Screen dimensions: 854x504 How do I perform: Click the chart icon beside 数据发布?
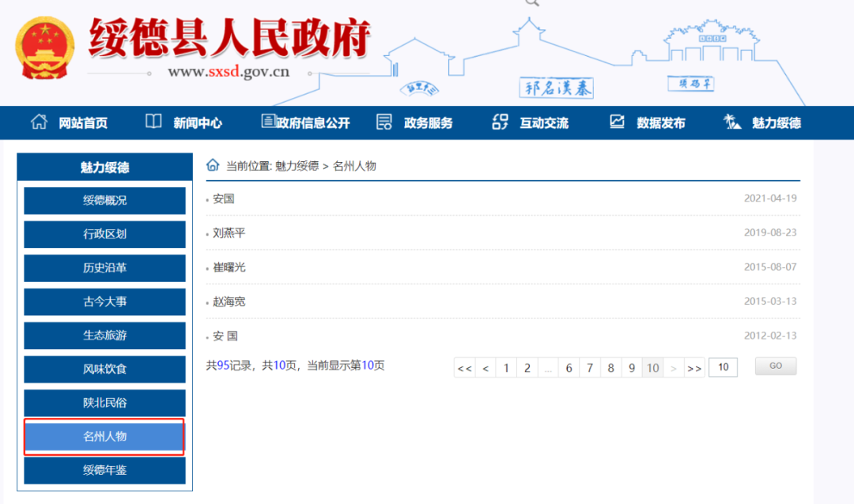coord(617,122)
